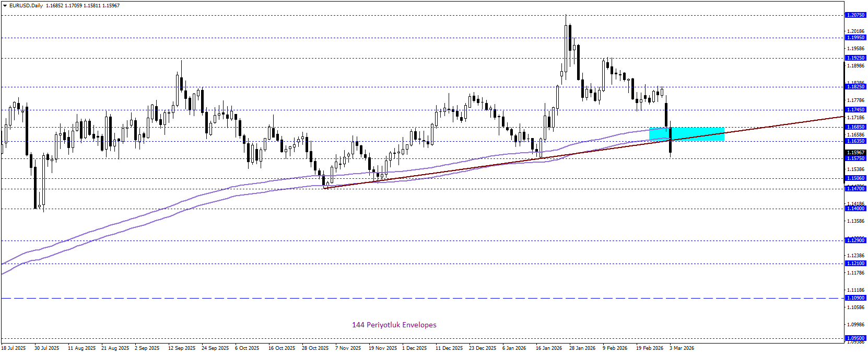
Task: Select the 1.20750 price level label
Action: pos(855,15)
